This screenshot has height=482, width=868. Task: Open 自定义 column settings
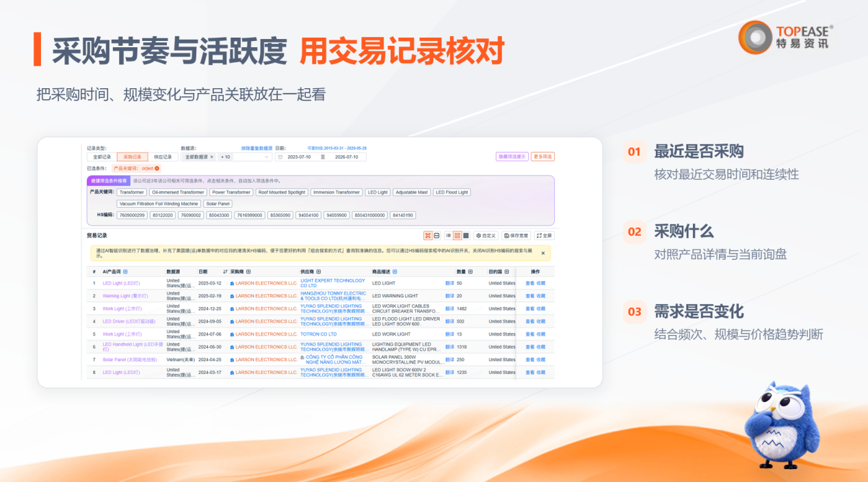pos(486,235)
